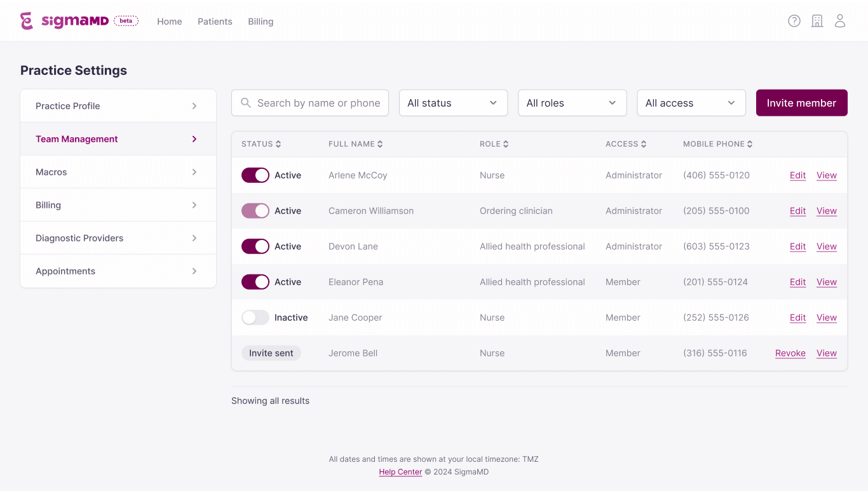Click the search by name or phone field
Screen dimensions: 868x491
coord(309,102)
